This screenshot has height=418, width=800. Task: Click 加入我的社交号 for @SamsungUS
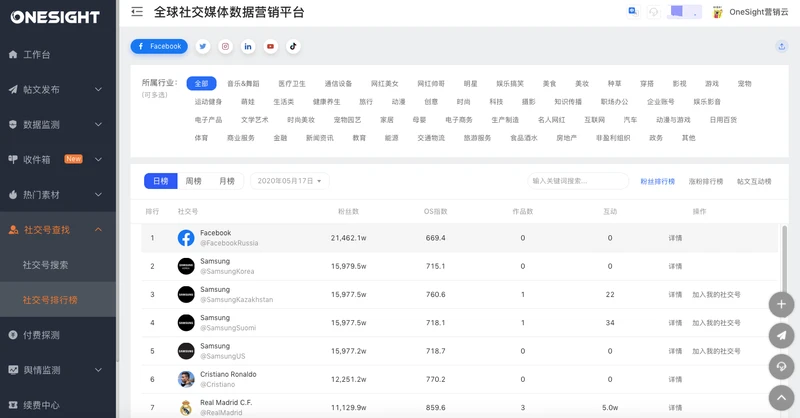click(x=716, y=351)
